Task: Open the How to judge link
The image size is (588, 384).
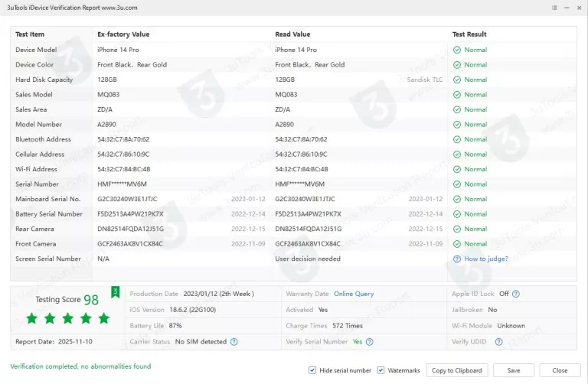Action: [485, 259]
